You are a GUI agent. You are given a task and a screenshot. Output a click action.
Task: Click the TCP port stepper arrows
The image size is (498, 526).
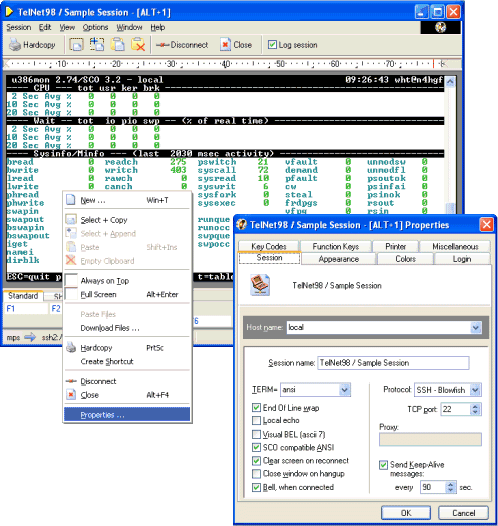tap(475, 409)
